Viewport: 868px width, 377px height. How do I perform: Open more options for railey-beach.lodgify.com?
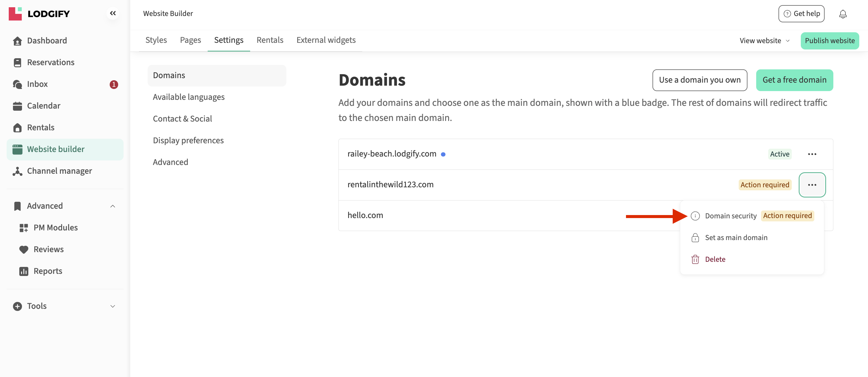point(812,154)
